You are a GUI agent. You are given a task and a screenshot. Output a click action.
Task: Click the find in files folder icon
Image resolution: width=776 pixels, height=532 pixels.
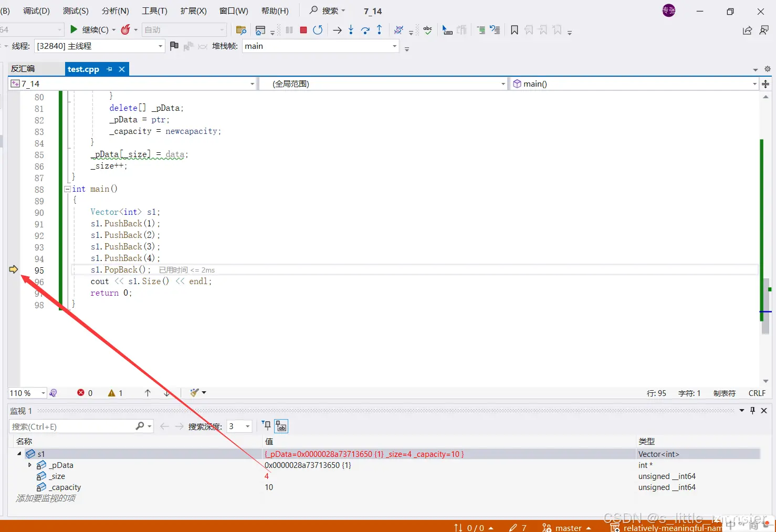click(241, 30)
